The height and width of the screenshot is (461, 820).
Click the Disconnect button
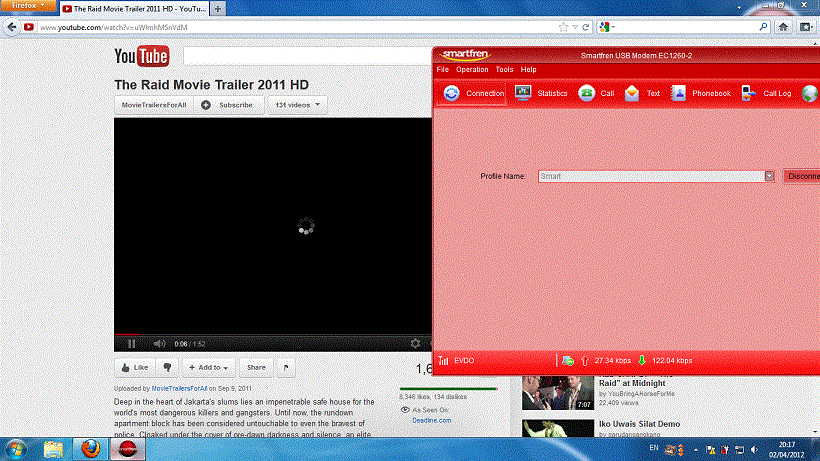(802, 176)
